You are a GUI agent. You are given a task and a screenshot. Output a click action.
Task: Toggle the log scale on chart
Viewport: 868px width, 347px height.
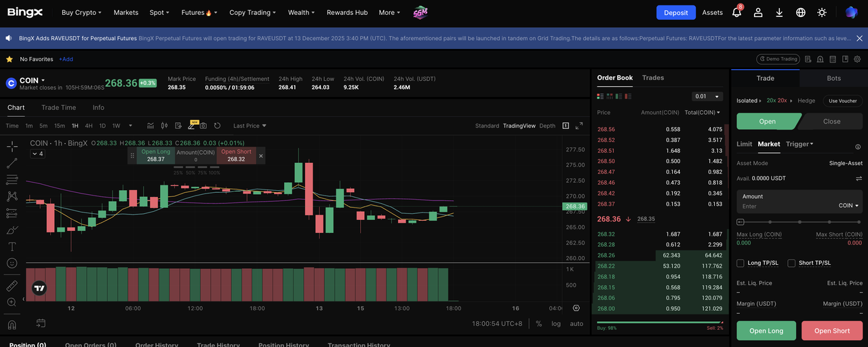click(556, 324)
